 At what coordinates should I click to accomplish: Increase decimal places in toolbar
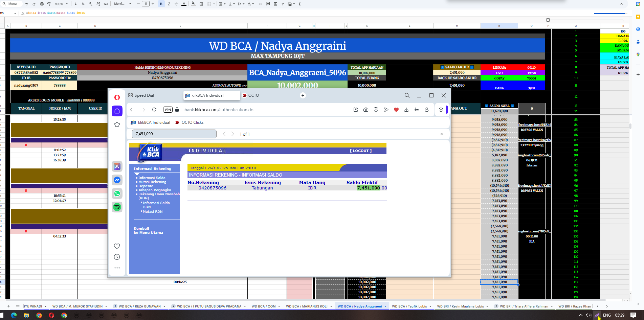pyautogui.click(x=98, y=4)
